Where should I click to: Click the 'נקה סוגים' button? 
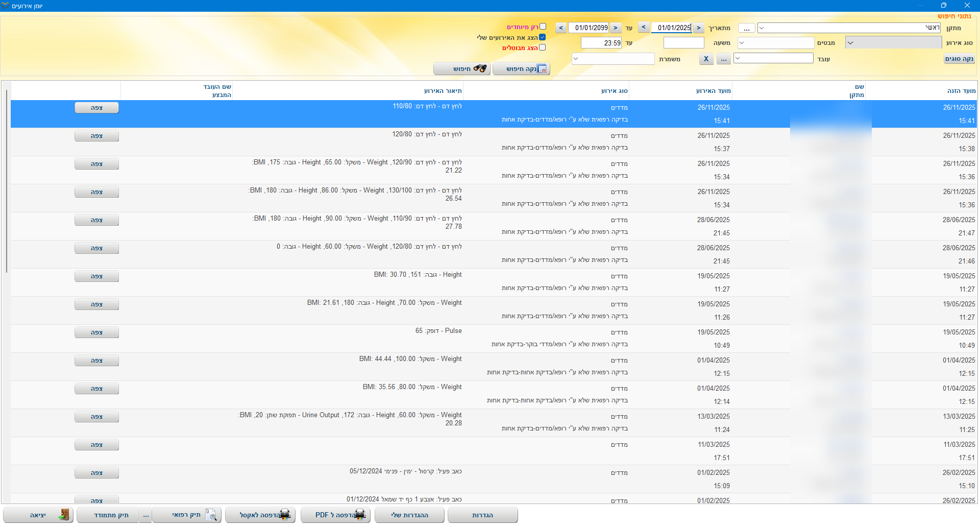coord(959,59)
